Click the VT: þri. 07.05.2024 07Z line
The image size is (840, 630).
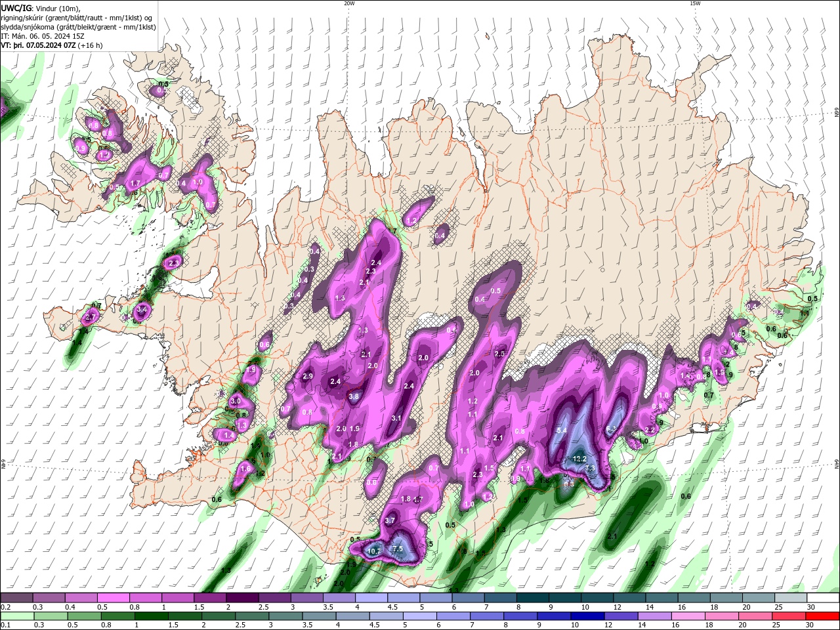coord(38,45)
